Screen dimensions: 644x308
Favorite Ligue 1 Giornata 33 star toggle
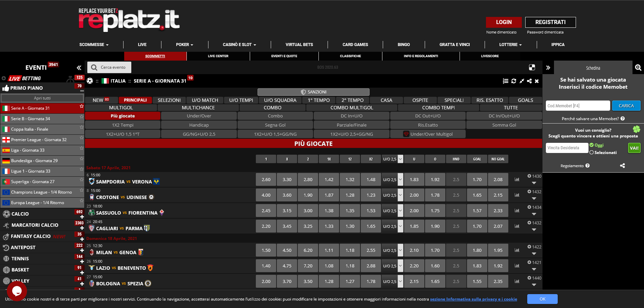[81, 169]
